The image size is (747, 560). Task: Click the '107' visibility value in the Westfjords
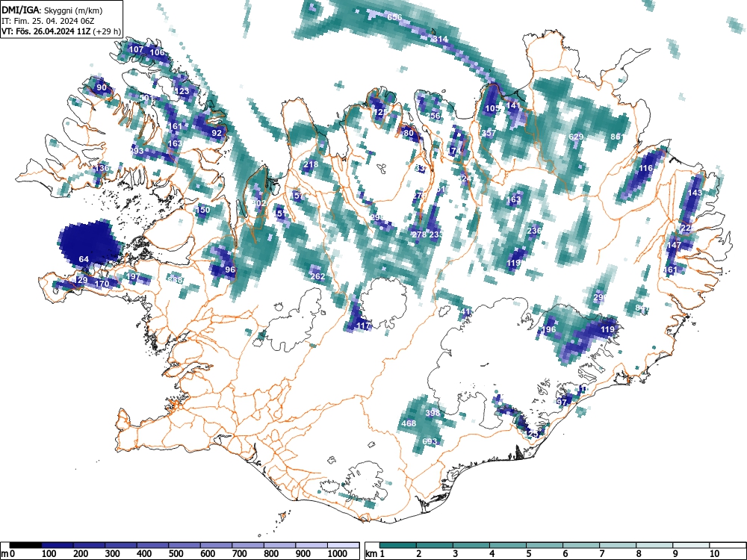[136, 49]
